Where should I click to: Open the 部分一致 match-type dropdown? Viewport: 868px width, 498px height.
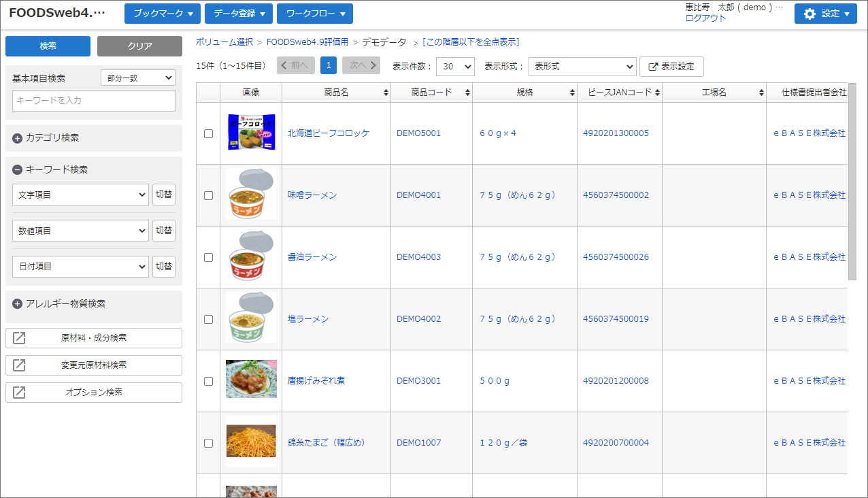click(x=138, y=78)
